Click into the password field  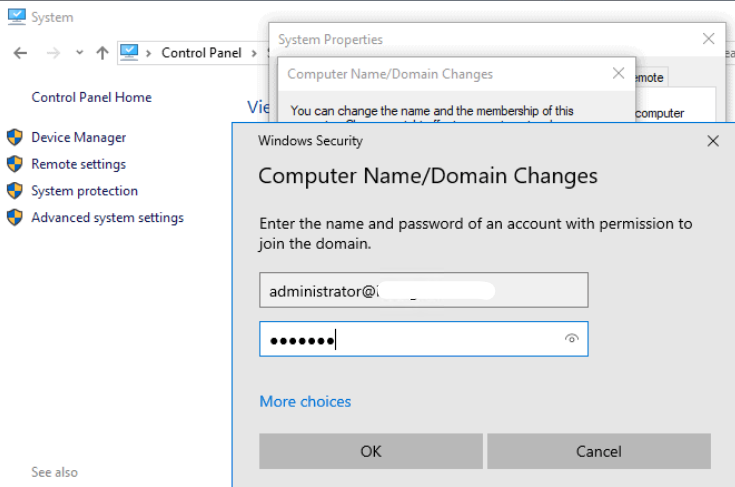(424, 339)
